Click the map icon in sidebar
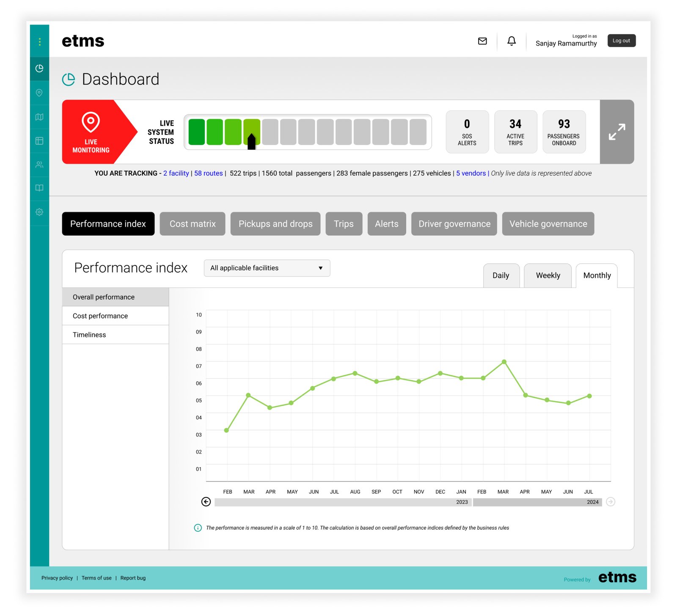The image size is (677, 616). point(39,117)
